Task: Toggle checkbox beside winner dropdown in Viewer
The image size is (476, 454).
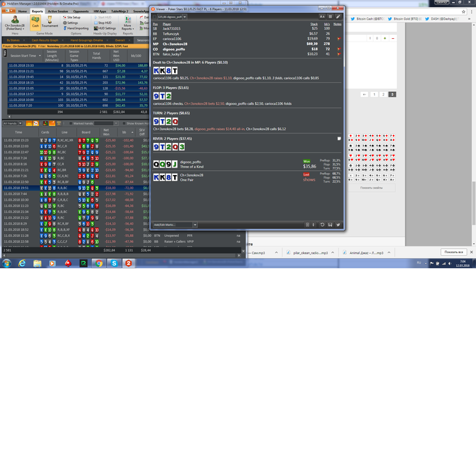Action: click(x=154, y=17)
